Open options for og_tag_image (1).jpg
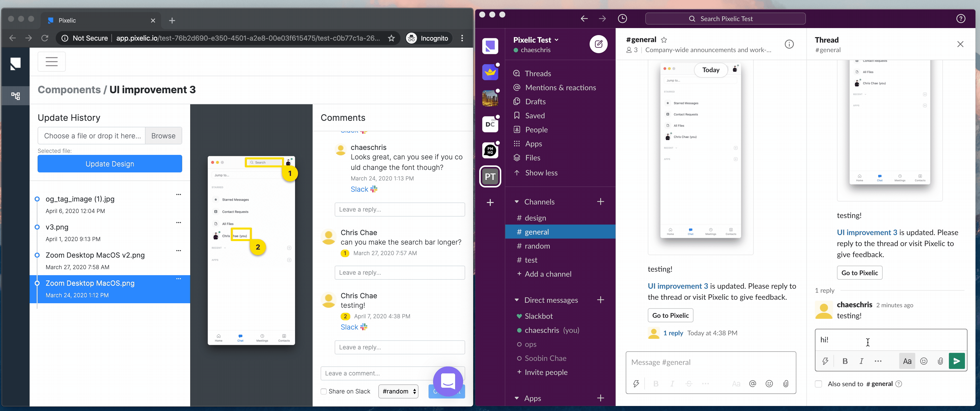 point(178,194)
